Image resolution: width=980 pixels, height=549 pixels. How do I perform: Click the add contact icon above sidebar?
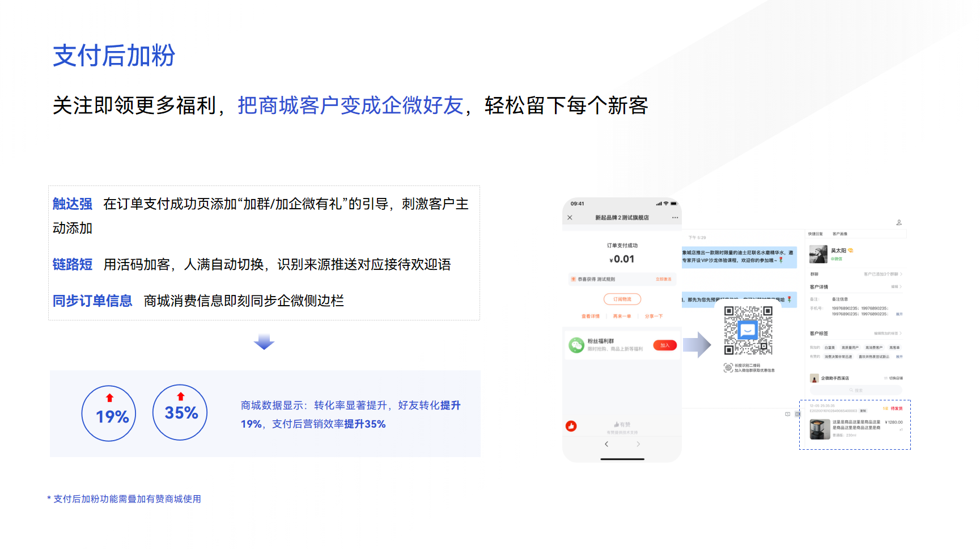coord(898,222)
